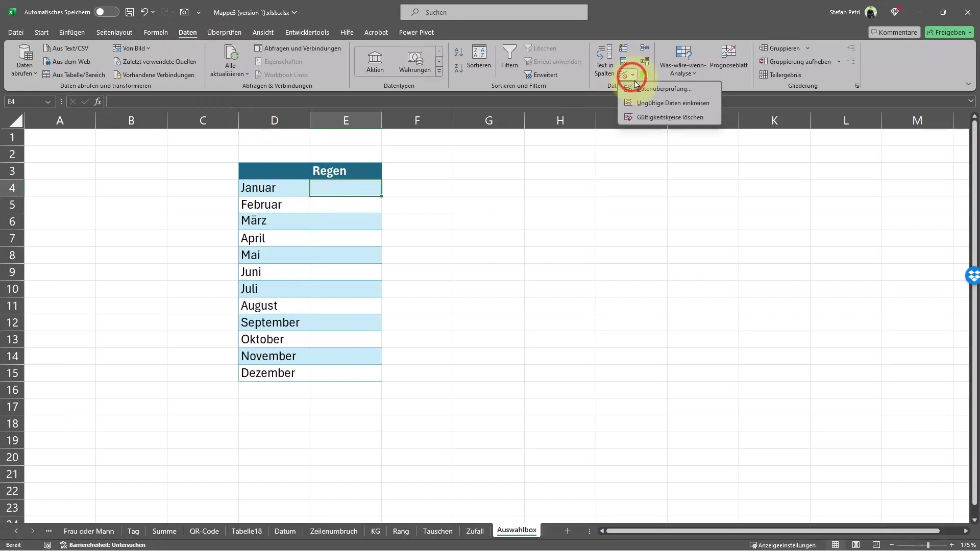Open the Sortieren dialog
This screenshot has height=551, width=980.
pyautogui.click(x=479, y=56)
